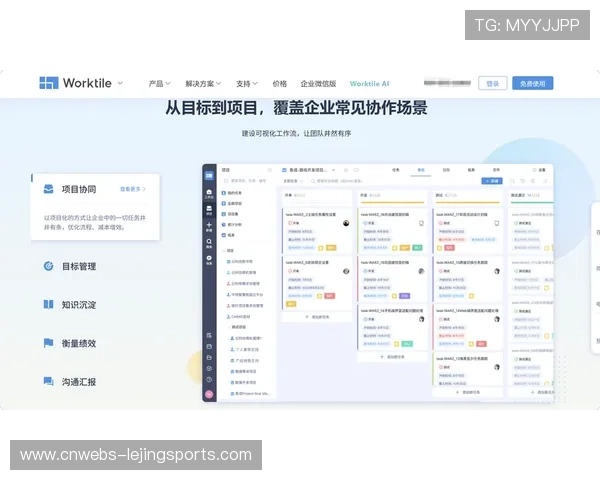Image resolution: width=600 pixels, height=480 pixels.
Task: Click the assignee avatar on task-WARZ_2 card
Action: coord(346,223)
